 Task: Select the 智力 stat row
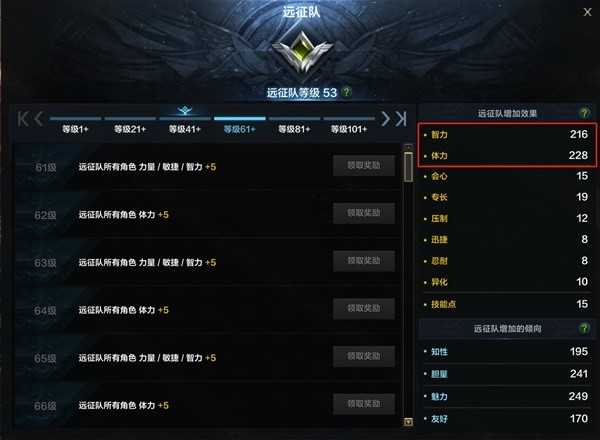507,135
